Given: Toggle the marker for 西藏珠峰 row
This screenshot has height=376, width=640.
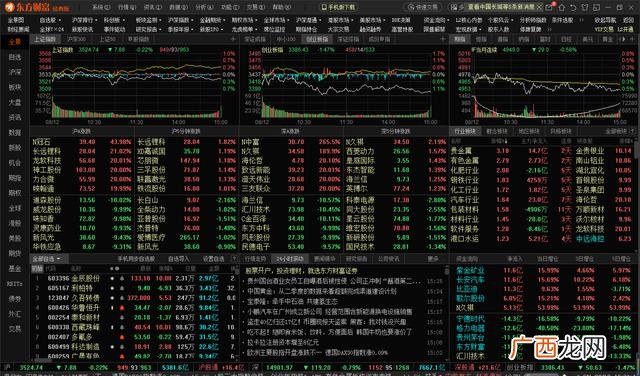Looking at the screenshot, I should [x=112, y=327].
